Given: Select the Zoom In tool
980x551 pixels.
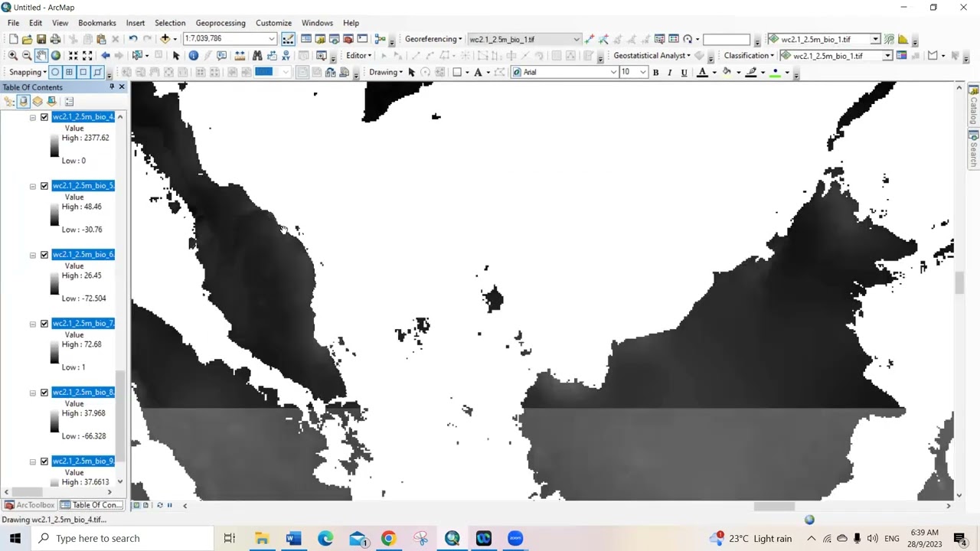Looking at the screenshot, I should click(x=12, y=56).
